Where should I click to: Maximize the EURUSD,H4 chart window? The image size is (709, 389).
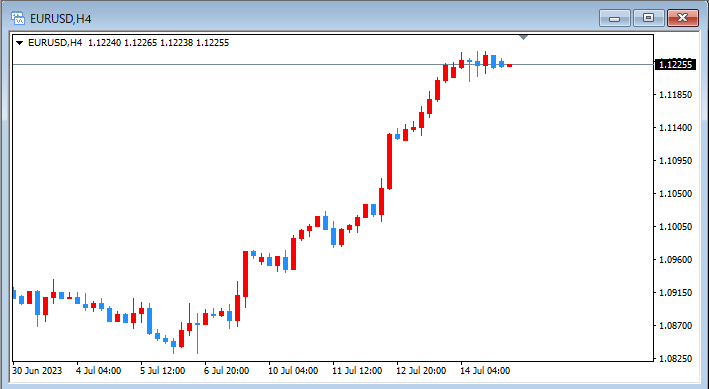[x=648, y=18]
